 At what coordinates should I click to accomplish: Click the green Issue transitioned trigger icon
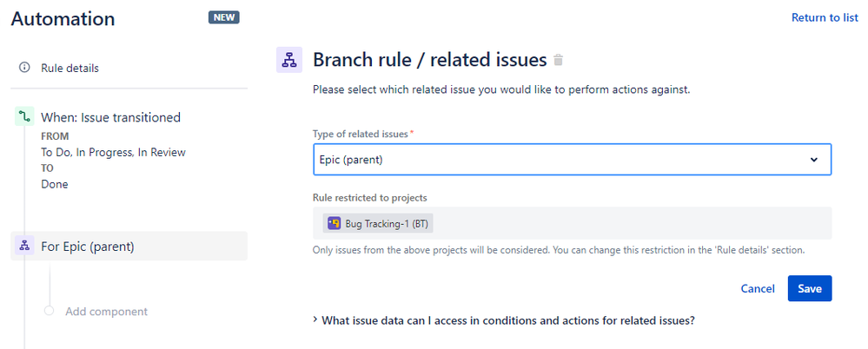(x=23, y=116)
